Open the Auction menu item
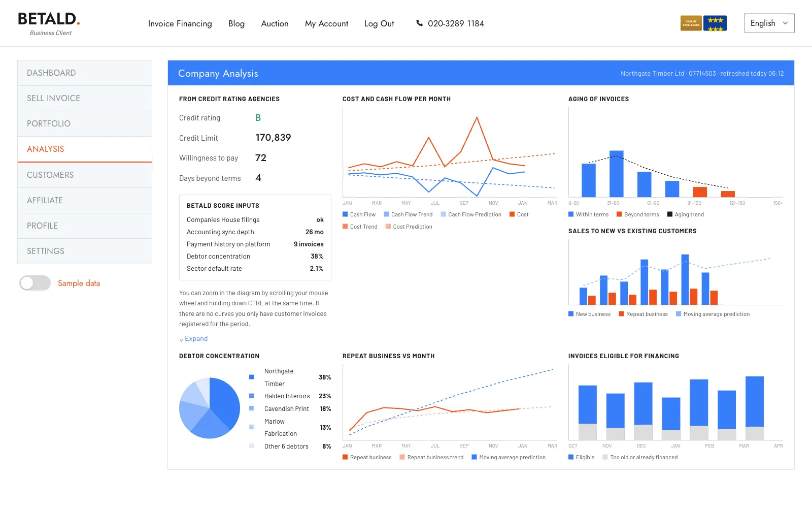 [x=275, y=24]
